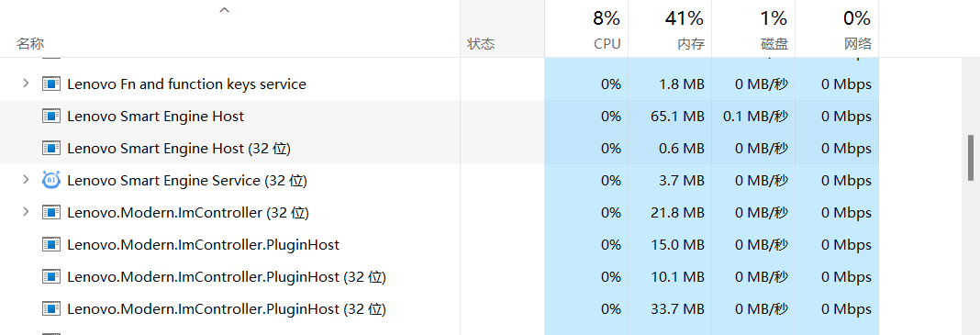Click the Lenovo.Modern.ImController (32 位) icon
This screenshot has height=335, width=980.
[50, 213]
